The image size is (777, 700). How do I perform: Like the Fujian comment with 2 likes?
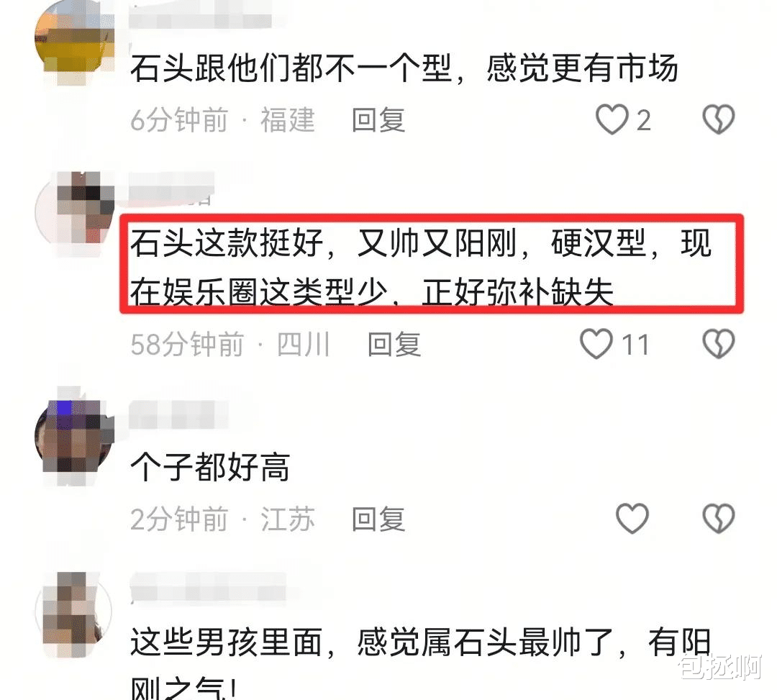[x=612, y=119]
